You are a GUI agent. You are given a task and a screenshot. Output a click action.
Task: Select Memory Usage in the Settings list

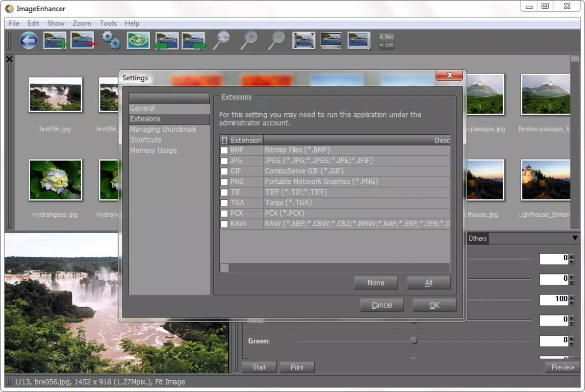pyautogui.click(x=169, y=150)
